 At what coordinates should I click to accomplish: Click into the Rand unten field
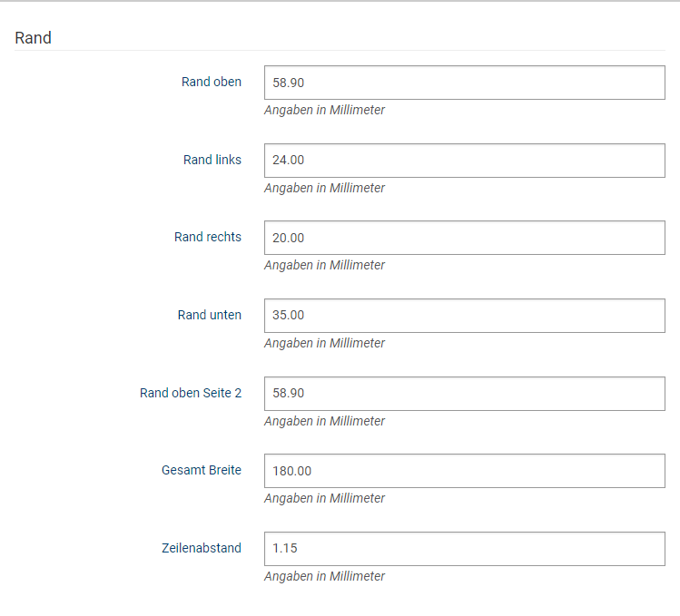[x=465, y=316]
